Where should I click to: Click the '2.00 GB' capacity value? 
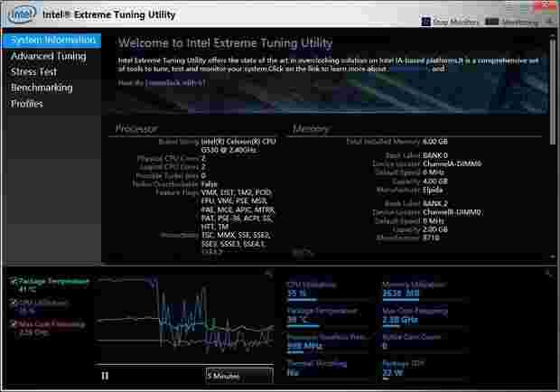(x=435, y=229)
